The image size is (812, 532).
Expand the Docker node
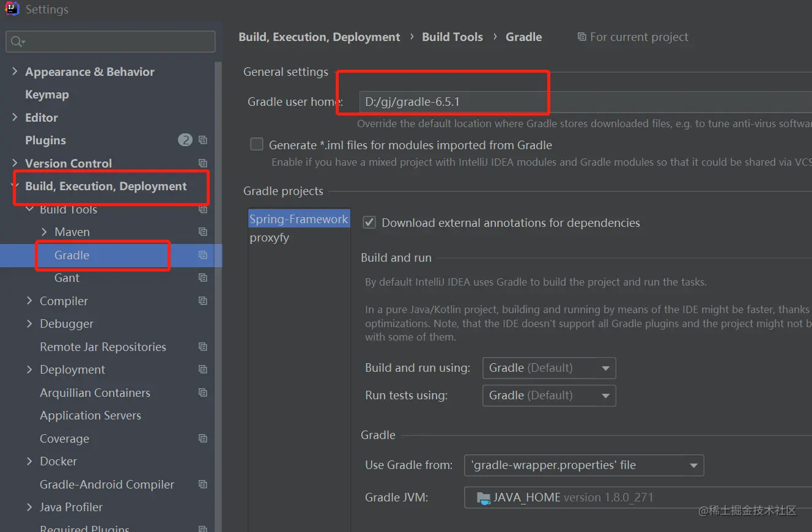[29, 461]
